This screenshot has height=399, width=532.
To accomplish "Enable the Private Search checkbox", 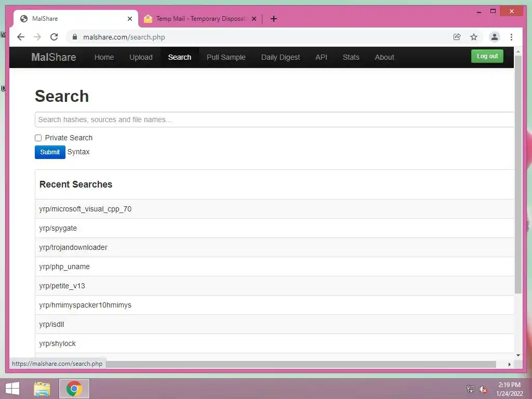I will point(38,138).
